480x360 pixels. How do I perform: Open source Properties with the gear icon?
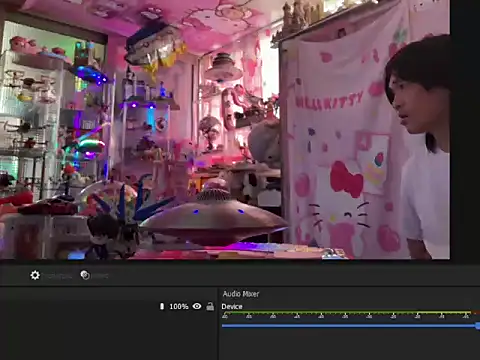(x=35, y=275)
